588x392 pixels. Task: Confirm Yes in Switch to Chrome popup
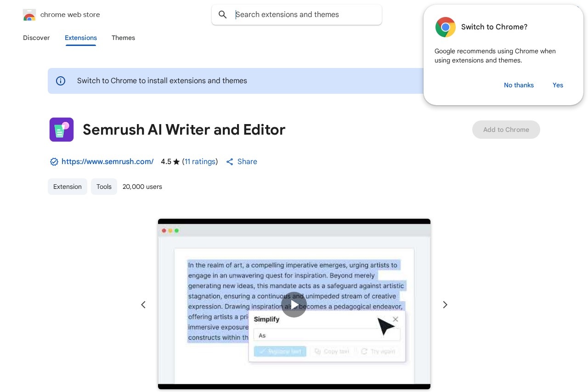pyautogui.click(x=558, y=85)
